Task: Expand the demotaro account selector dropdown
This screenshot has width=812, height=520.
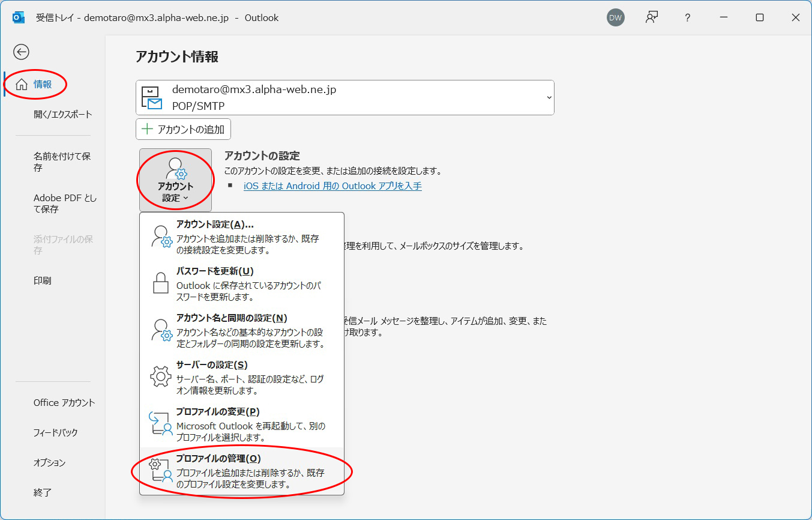Action: coord(549,97)
